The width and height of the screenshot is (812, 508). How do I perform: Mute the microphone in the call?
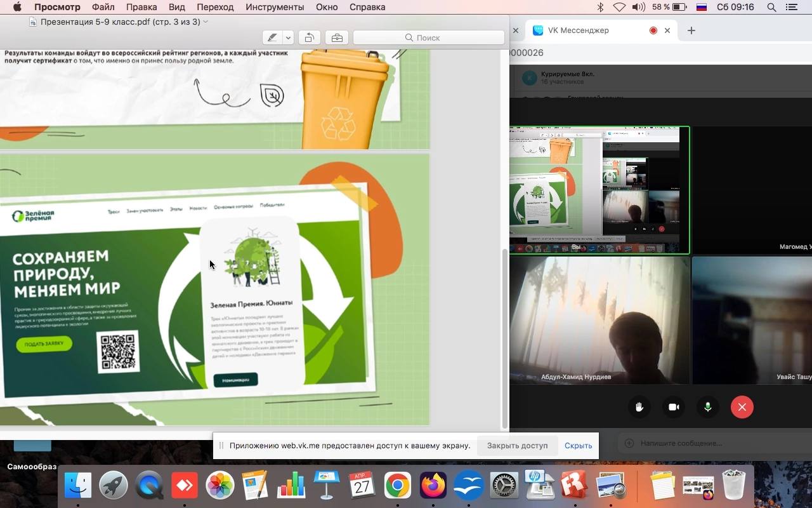(708, 407)
